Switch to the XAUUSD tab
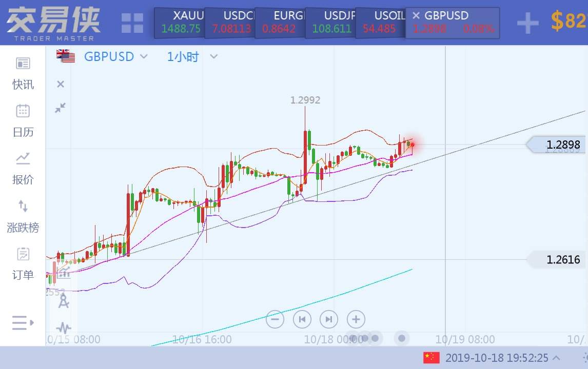Image resolution: width=588 pixels, height=369 pixels. point(180,23)
